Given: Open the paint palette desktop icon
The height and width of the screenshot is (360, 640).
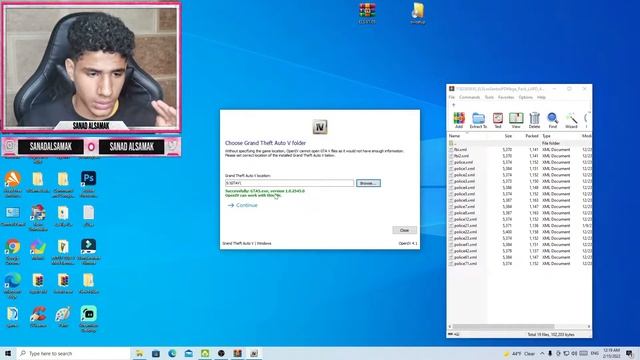Looking at the screenshot, I should tap(63, 317).
